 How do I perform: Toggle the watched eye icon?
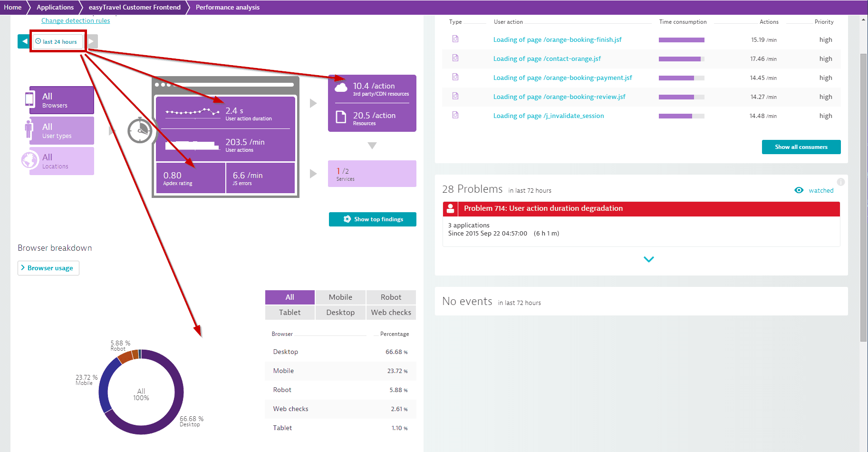(799, 190)
